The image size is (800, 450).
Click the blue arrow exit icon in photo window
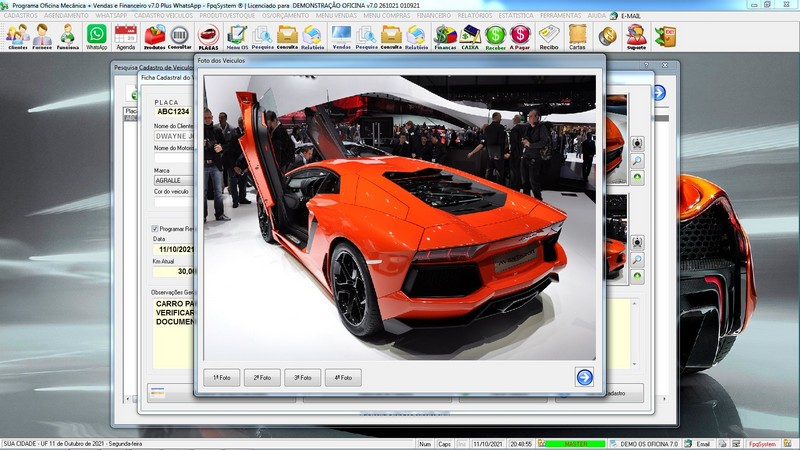[x=584, y=377]
